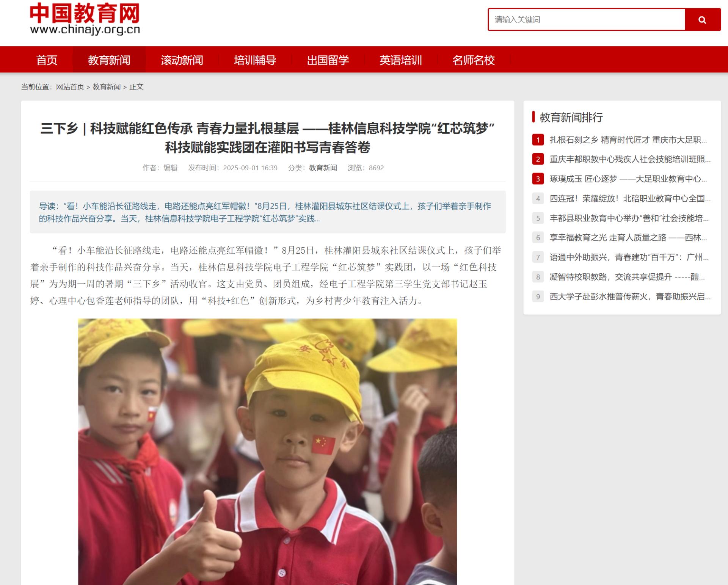
Task: Click the 中国教育网 site logo
Action: coord(85,18)
